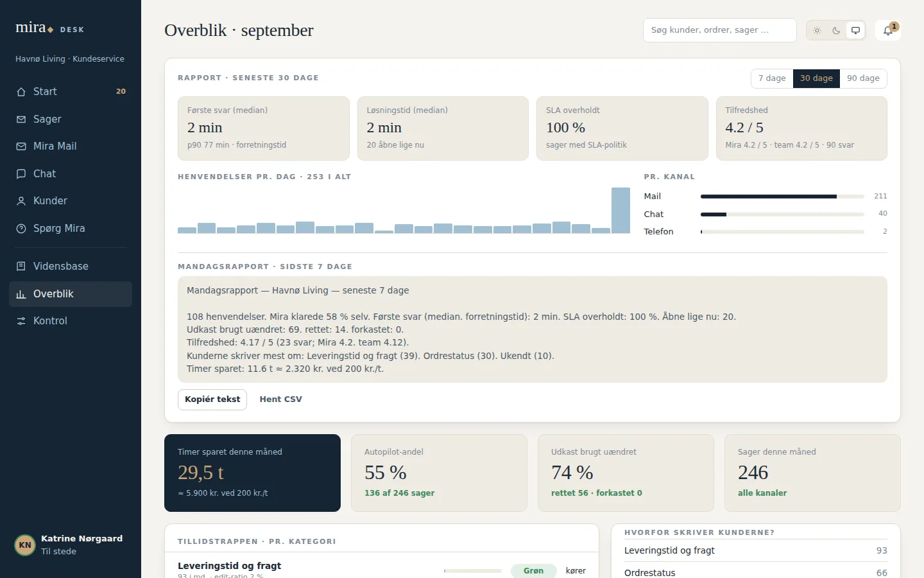Focus the Søg kunder search field

coord(719,30)
